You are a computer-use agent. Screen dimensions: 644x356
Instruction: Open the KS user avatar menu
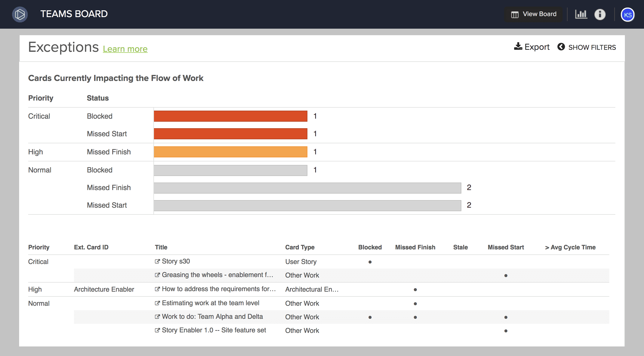[x=627, y=15]
